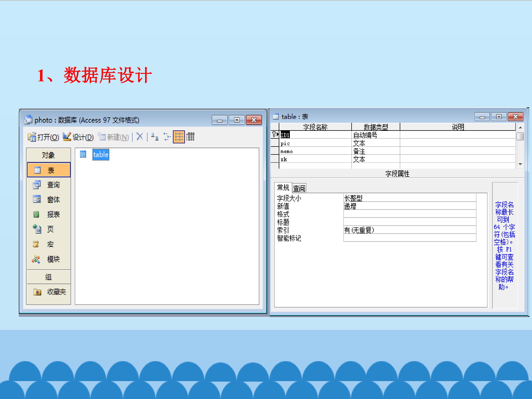
Task: Select the 表 tables object
Action: 49,170
